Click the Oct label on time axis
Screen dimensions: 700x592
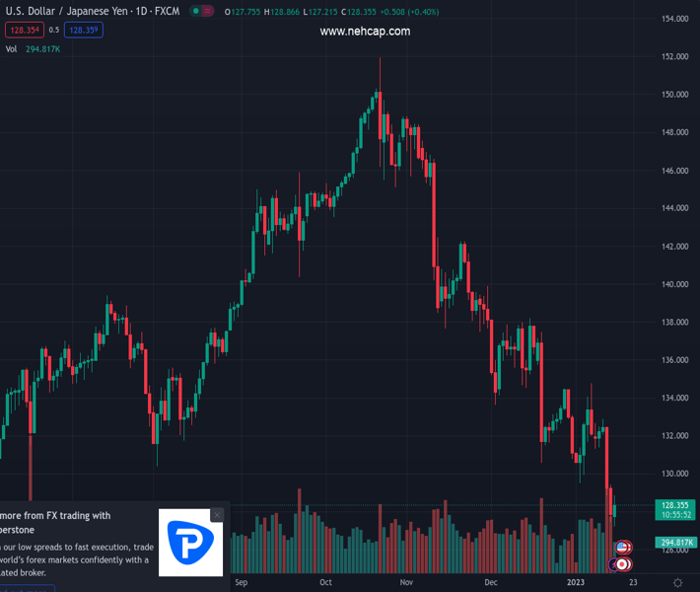pyautogui.click(x=326, y=583)
